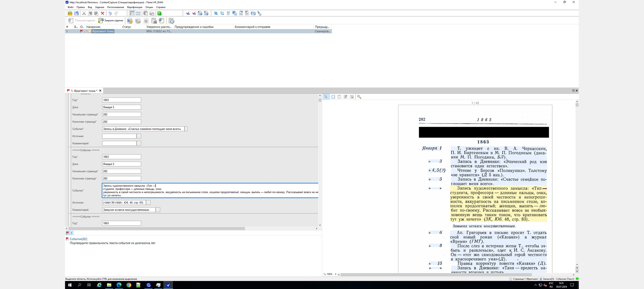Click the Комментарий field with Замысел остался неосуществленным

click(129, 210)
